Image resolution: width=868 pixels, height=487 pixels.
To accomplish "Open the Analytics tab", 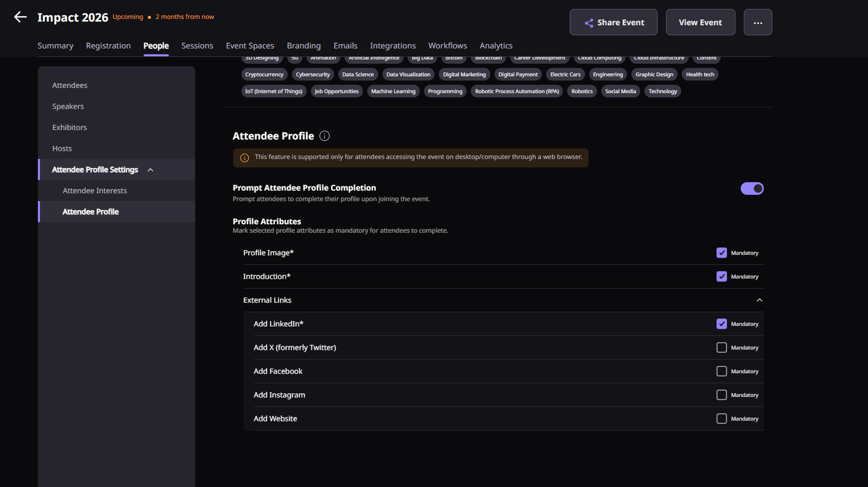I will 496,46.
